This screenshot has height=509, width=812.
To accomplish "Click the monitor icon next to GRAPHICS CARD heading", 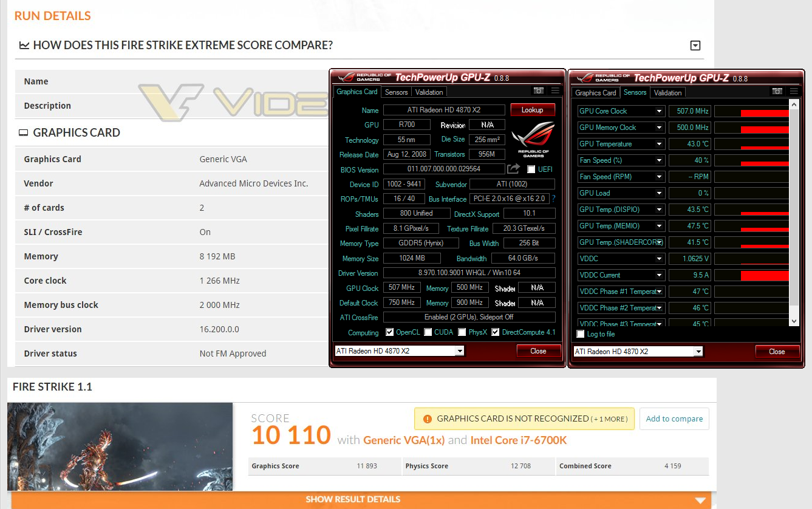I will [x=24, y=133].
